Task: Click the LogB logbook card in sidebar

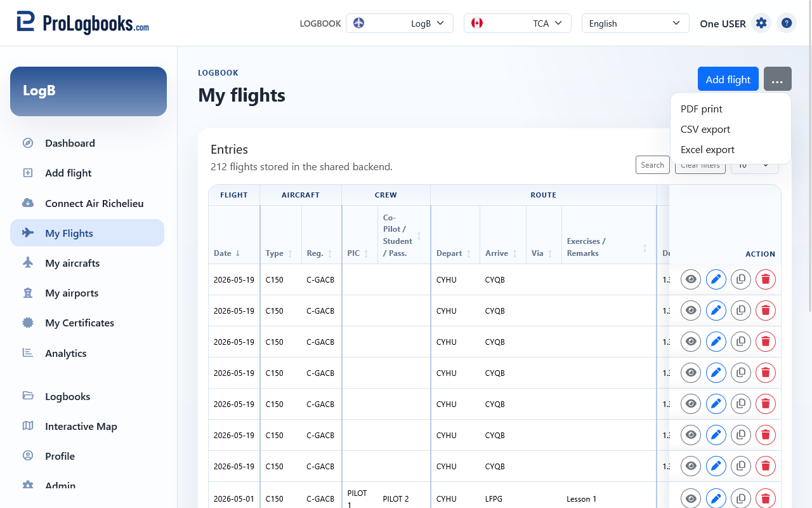Action: coord(88,91)
